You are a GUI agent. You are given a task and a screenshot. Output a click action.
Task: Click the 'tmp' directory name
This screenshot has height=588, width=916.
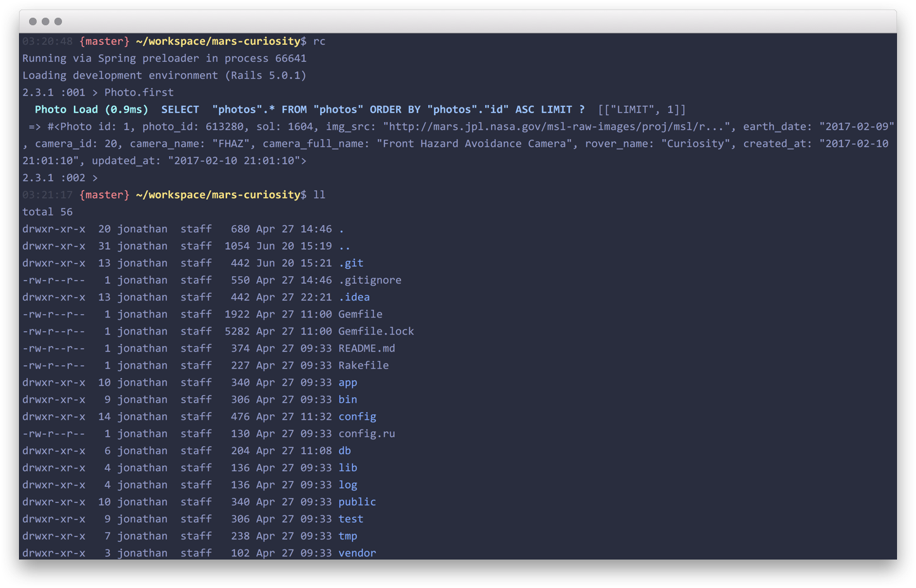[x=348, y=536]
